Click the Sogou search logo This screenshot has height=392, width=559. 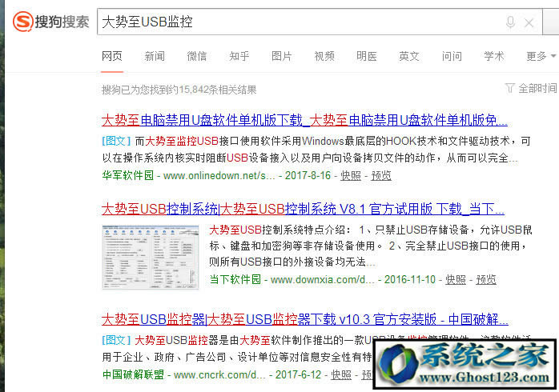tap(50, 22)
